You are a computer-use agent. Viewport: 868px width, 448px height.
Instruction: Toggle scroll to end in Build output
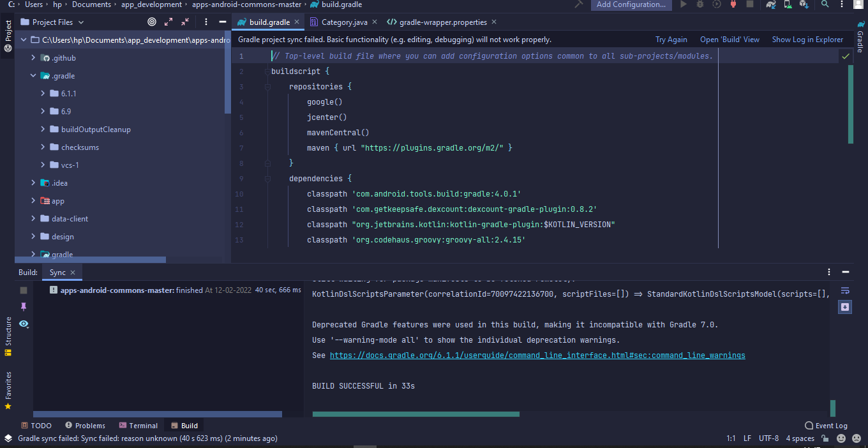coord(845,307)
